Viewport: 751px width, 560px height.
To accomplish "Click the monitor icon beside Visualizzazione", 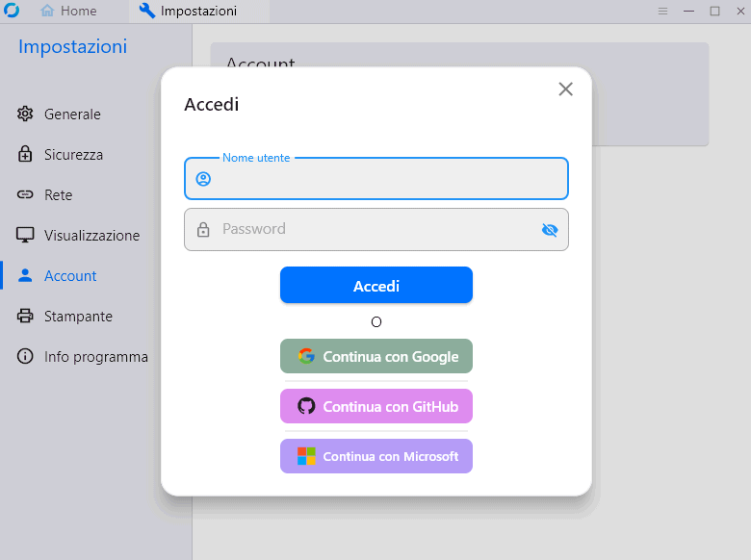I will 25,235.
